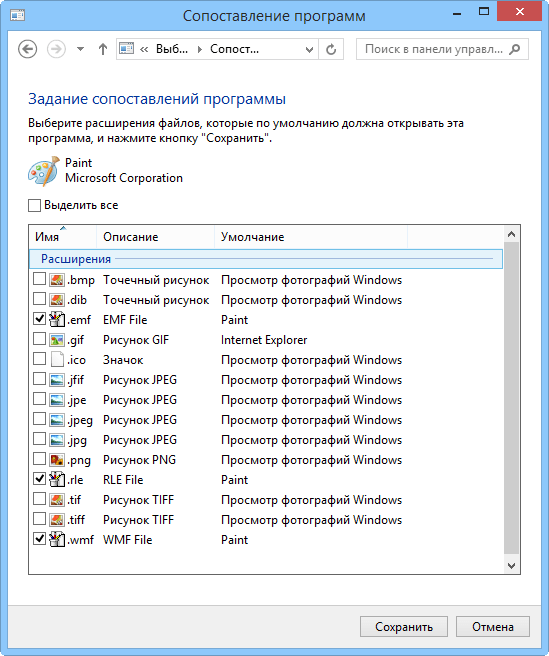
Task: Open the recent locations dropdown arrow
Action: (x=80, y=49)
